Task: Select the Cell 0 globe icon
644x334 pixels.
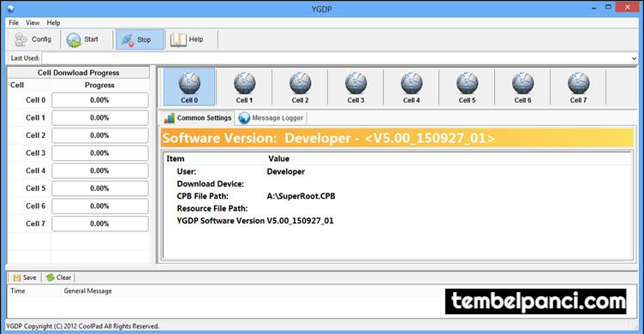Action: tap(189, 83)
